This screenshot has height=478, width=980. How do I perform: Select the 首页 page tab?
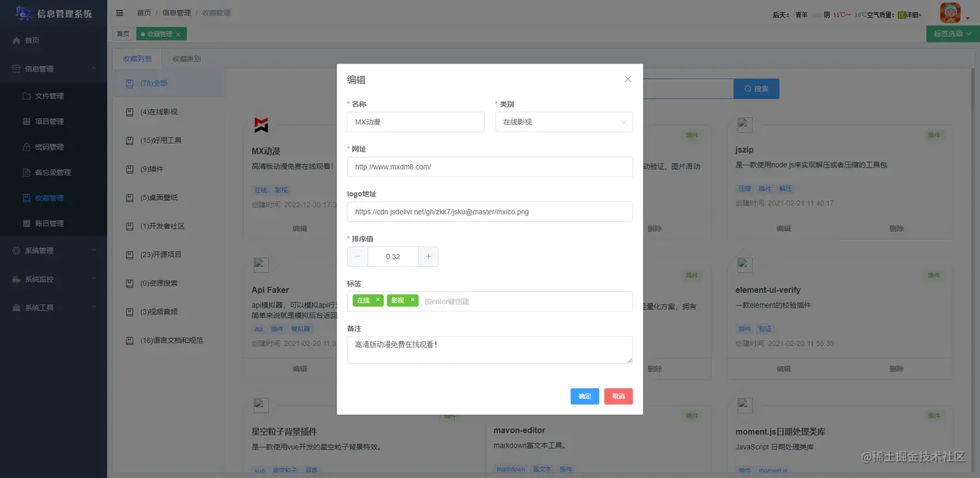[x=122, y=34]
